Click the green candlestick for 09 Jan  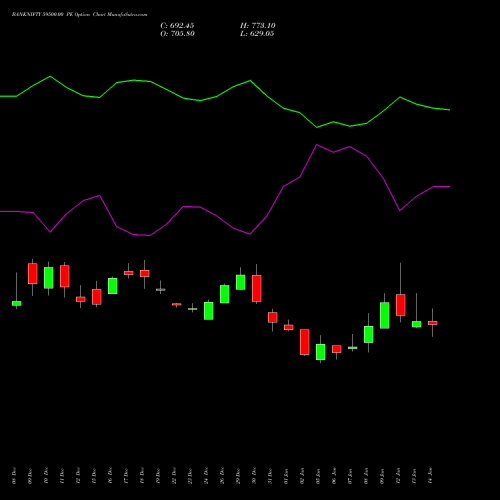(x=385, y=315)
